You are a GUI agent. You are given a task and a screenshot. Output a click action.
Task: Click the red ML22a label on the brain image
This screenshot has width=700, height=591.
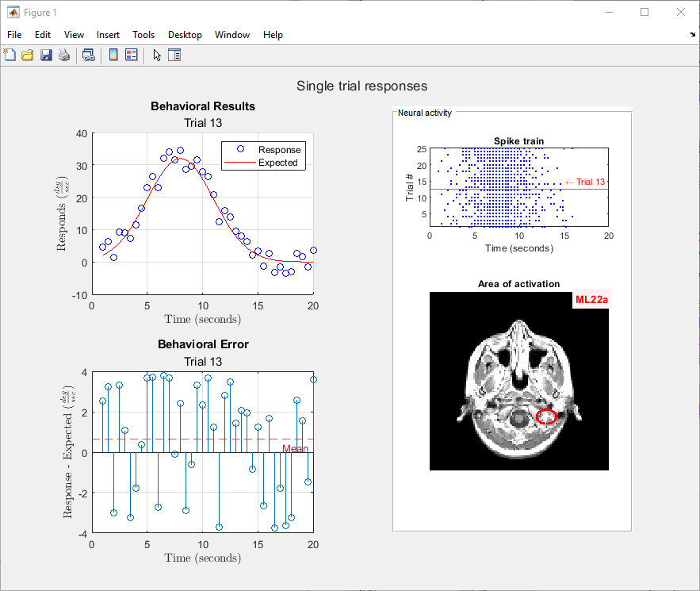coord(591,300)
